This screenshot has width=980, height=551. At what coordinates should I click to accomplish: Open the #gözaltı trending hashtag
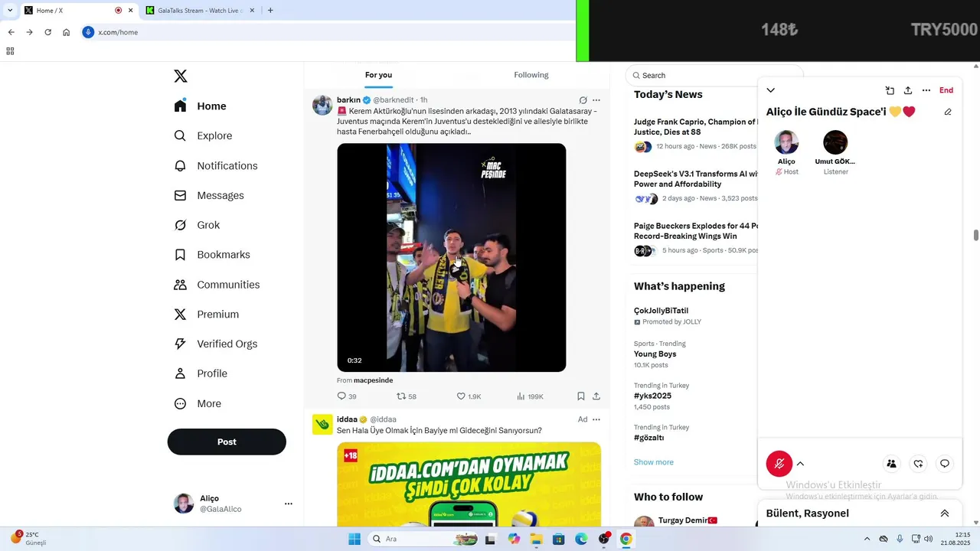pos(648,438)
